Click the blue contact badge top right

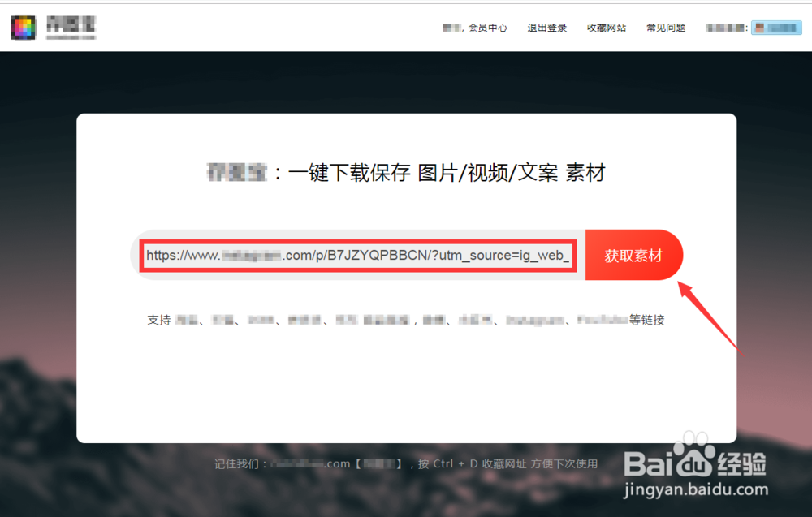776,27
